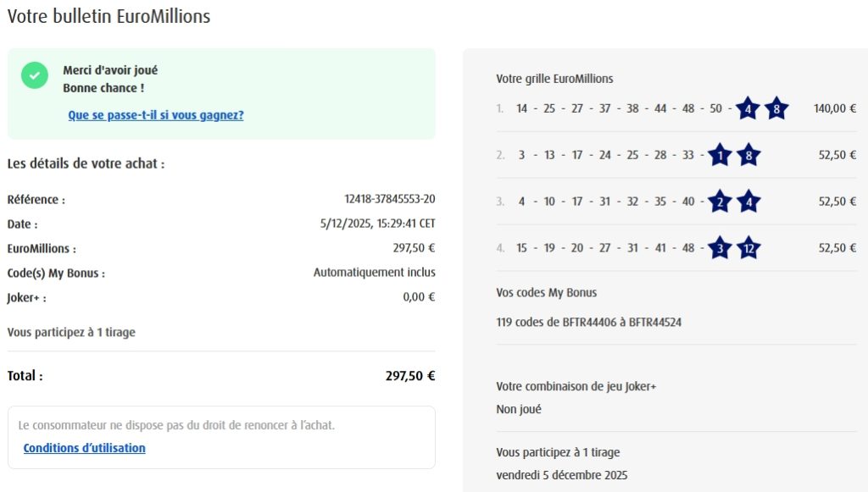Screen dimensions: 868x492
Task: Click star number 4 in grid 3
Action: tap(748, 202)
